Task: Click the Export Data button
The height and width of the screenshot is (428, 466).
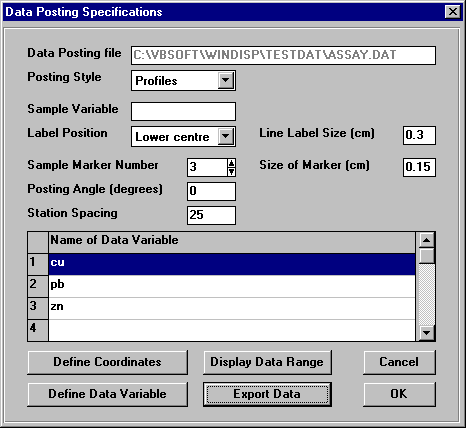Action: (x=267, y=394)
